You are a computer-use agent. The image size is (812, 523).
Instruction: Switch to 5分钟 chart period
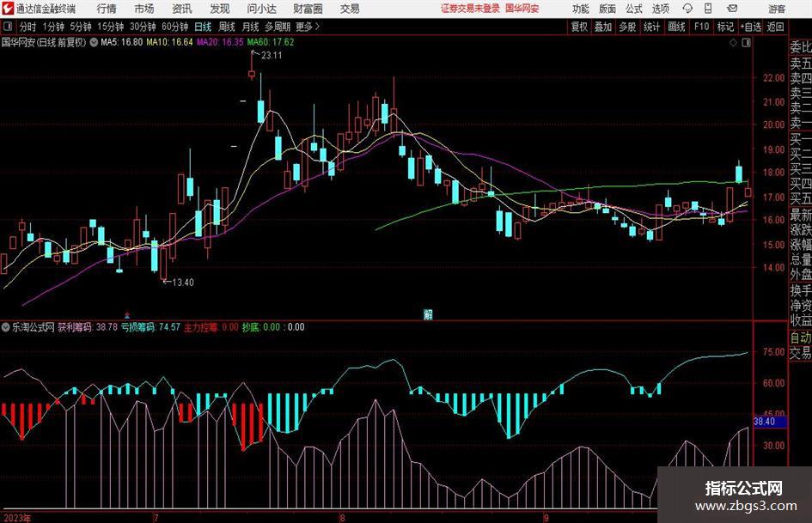(80, 27)
